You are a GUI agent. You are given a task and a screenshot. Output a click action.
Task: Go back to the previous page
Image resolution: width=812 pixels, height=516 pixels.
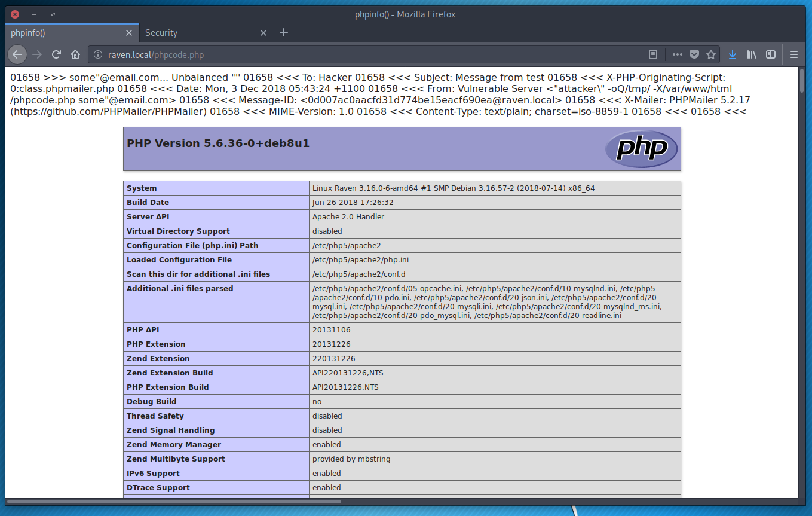17,54
